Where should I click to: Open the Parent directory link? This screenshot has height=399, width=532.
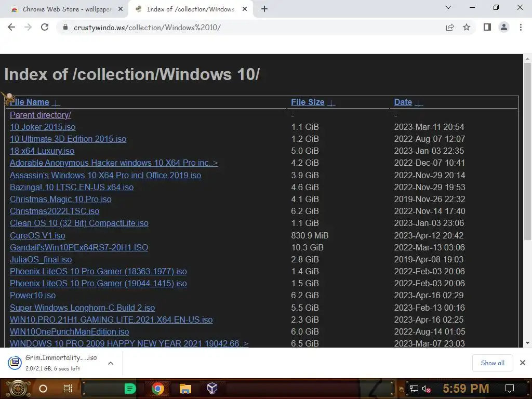[x=41, y=115]
